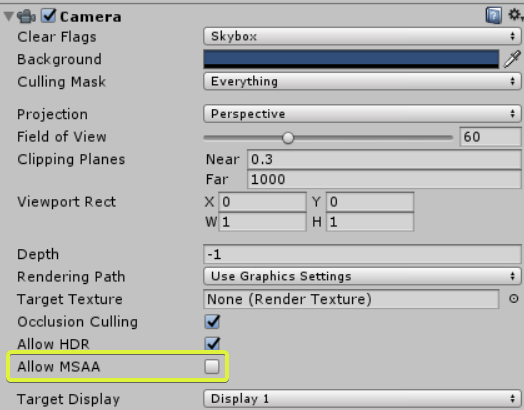Click the Near clipping plane field
Screen dimensions: 524x410
click(x=384, y=159)
